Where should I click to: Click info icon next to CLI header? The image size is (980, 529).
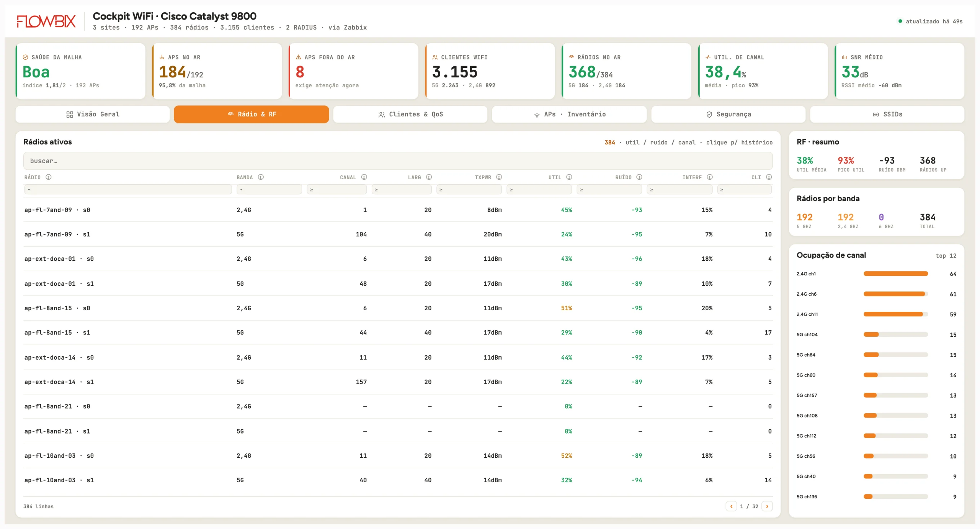[x=769, y=177]
